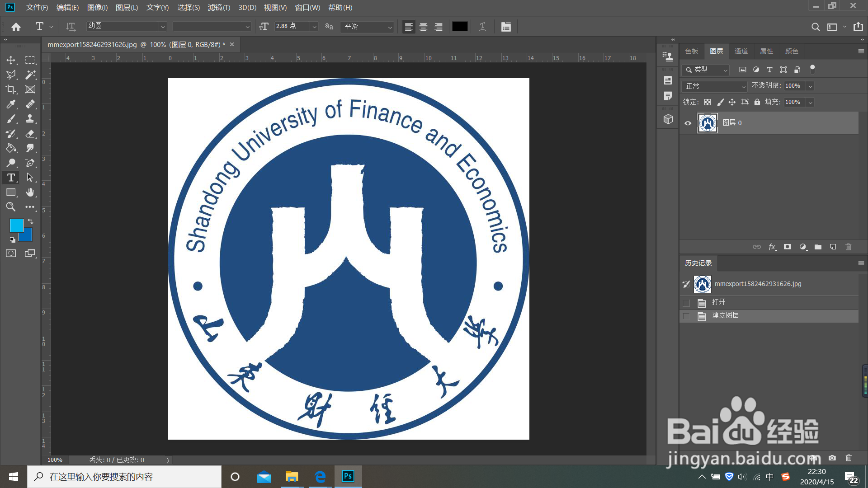Right align text button
Screen dimensions: 868x488
click(438, 27)
